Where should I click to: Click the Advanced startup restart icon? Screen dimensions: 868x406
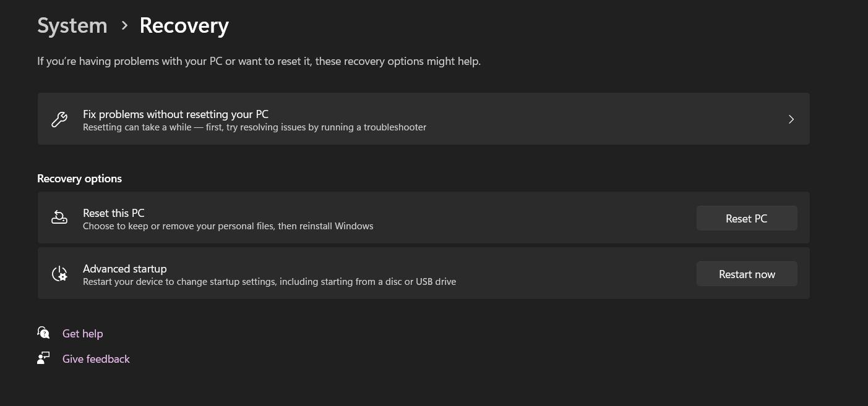59,273
